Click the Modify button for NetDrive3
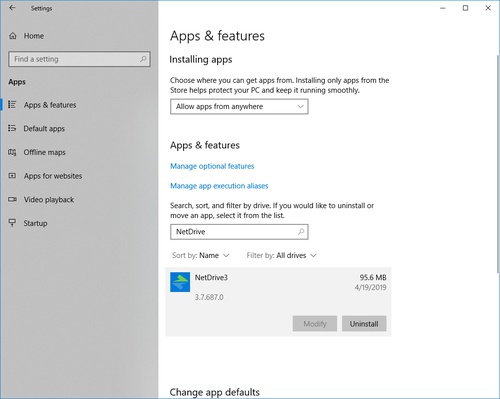This screenshot has width=500, height=399. [315, 324]
